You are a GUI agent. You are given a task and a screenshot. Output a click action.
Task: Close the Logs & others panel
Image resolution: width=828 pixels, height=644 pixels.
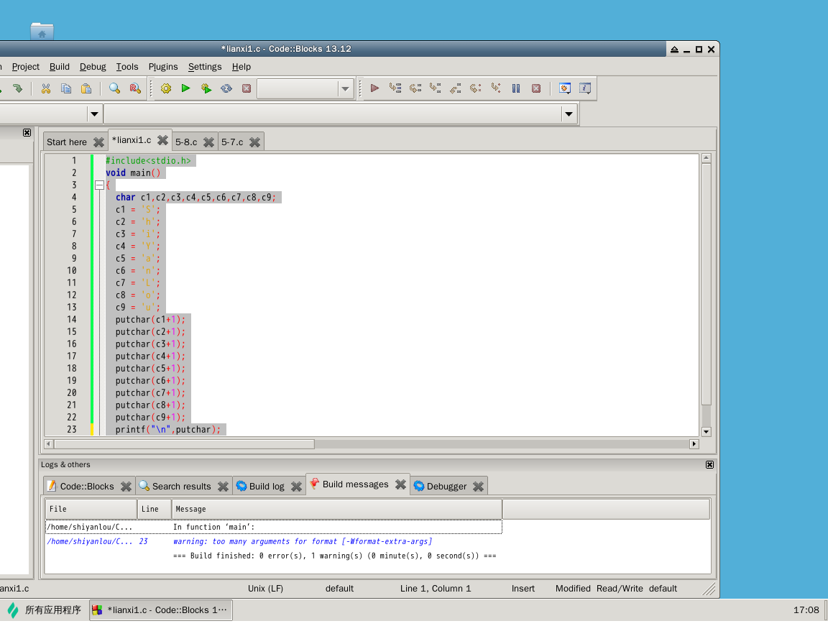tap(709, 464)
